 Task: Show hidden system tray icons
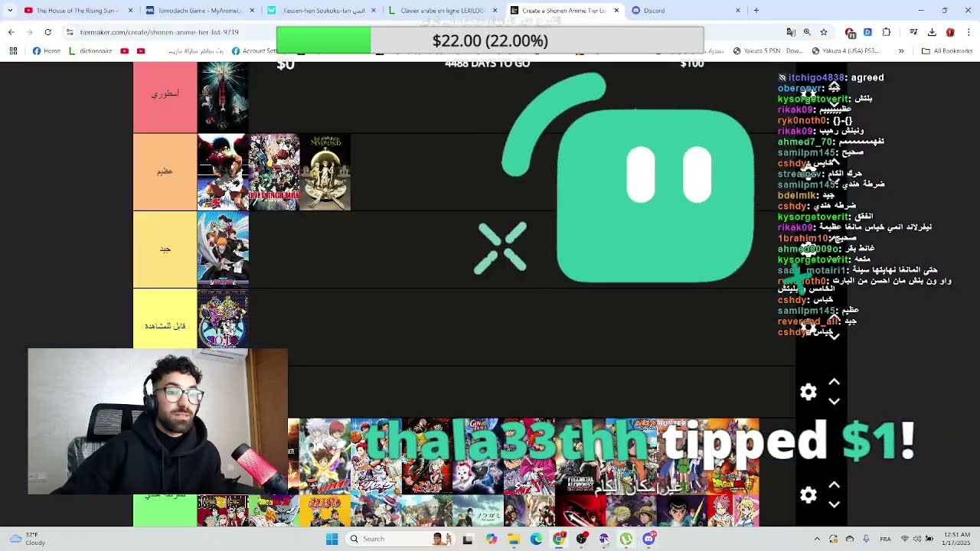click(817, 539)
